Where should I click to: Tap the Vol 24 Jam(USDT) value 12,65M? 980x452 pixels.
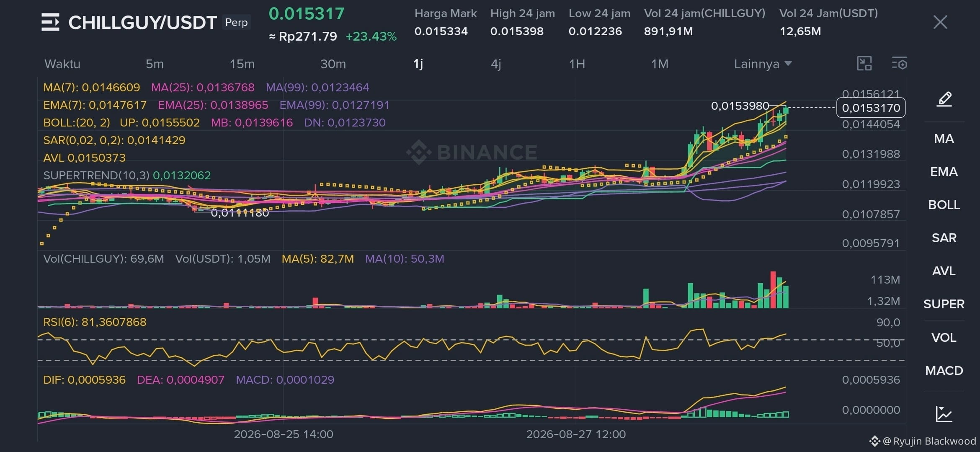point(800,31)
